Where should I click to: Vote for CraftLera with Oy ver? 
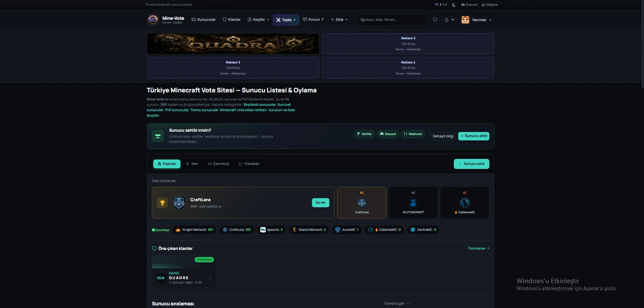click(321, 203)
